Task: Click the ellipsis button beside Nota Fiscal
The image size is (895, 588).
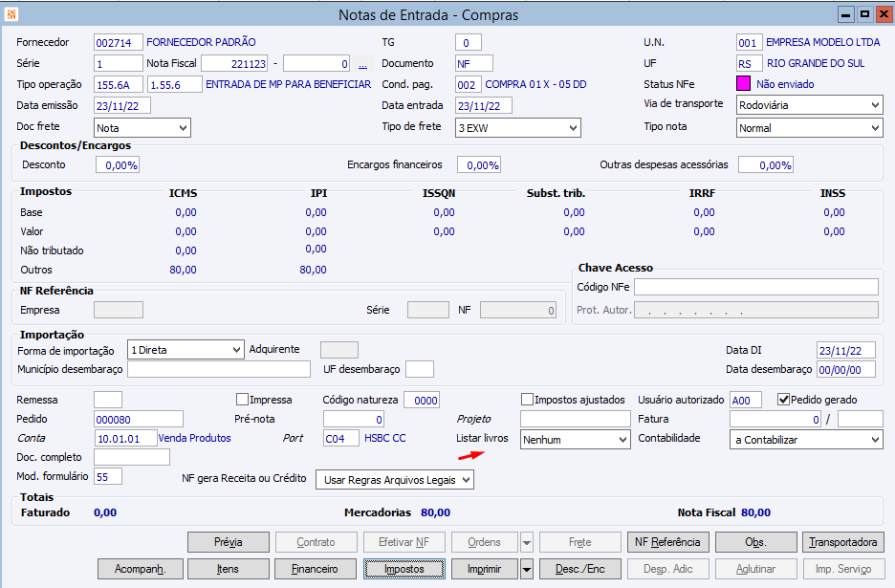Action: click(362, 65)
